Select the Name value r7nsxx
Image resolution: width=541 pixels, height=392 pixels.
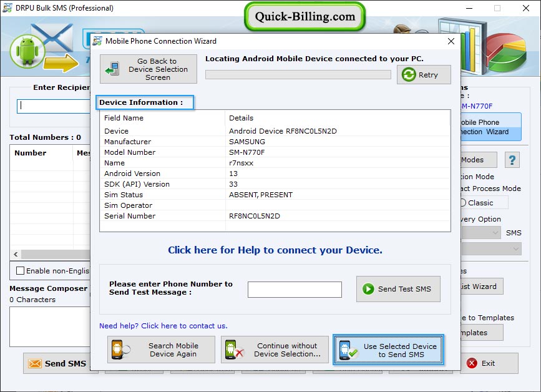click(241, 163)
